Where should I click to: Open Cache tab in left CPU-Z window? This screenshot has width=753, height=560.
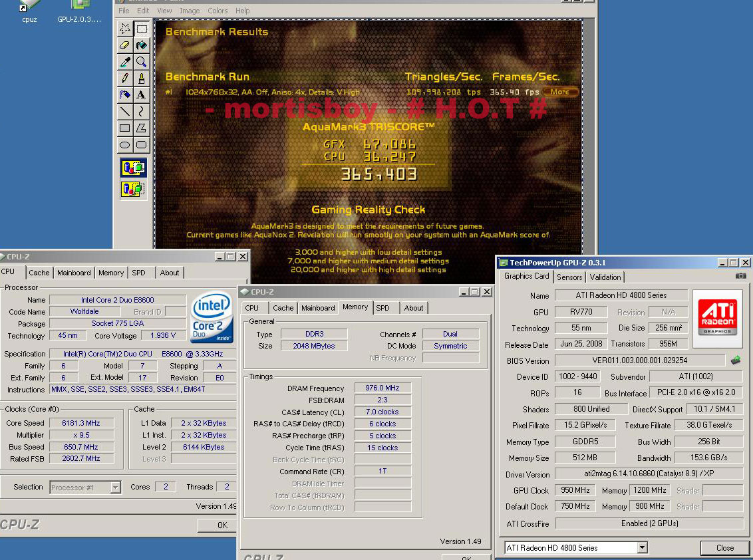coord(39,273)
